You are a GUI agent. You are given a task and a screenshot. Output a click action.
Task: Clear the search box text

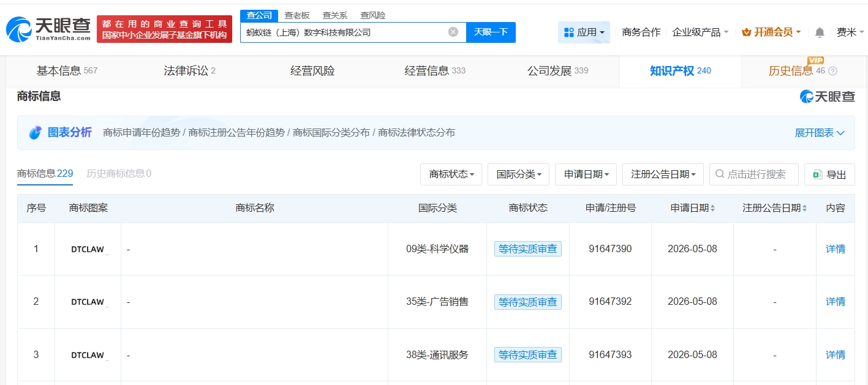tap(453, 32)
